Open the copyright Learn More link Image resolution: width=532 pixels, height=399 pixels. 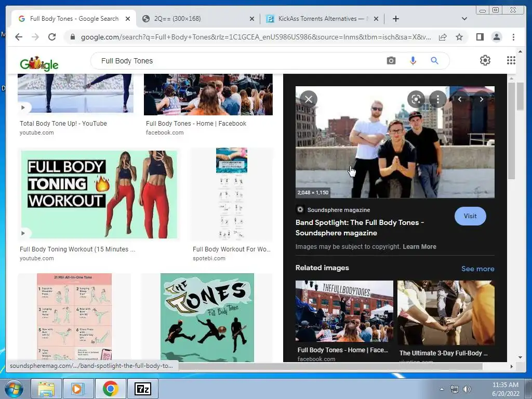419,247
